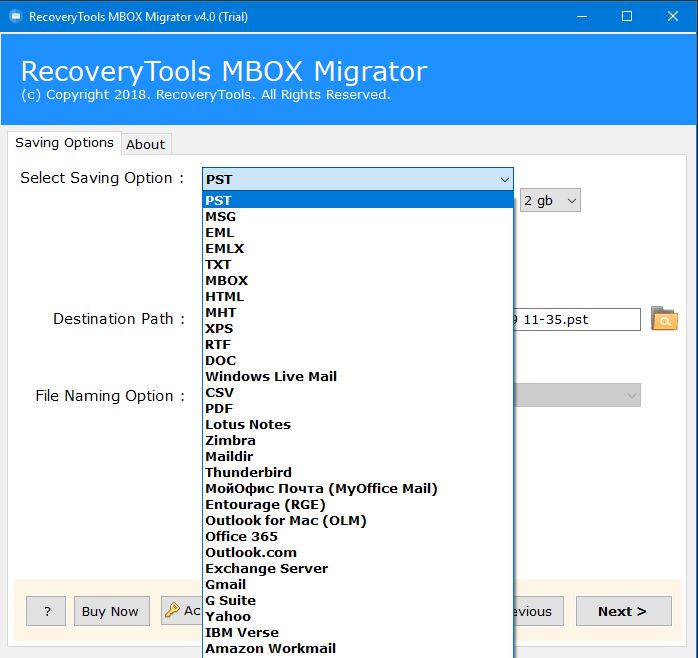Collapse the Select Saving Option dropdown arrow
Viewport: 698px width, 658px height.
coord(504,179)
